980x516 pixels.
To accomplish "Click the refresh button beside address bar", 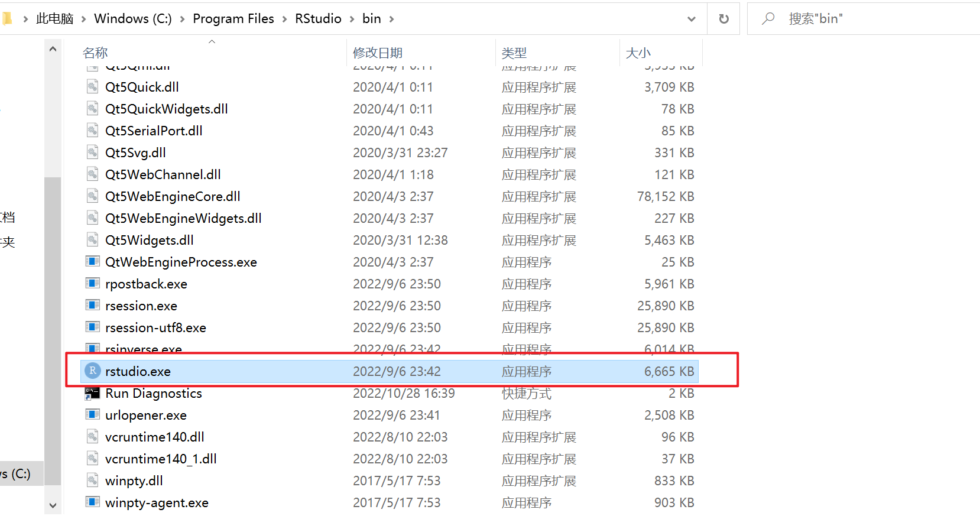I will pos(723,19).
